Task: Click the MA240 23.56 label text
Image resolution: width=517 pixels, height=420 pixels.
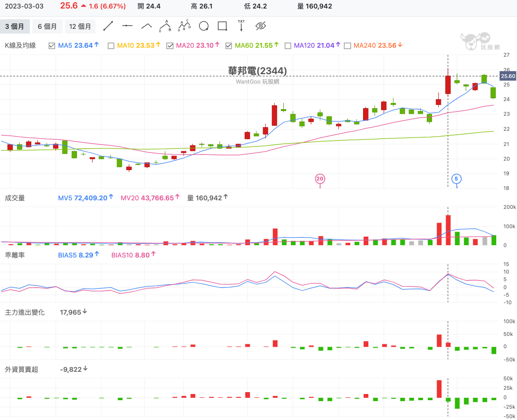Action: coord(375,45)
